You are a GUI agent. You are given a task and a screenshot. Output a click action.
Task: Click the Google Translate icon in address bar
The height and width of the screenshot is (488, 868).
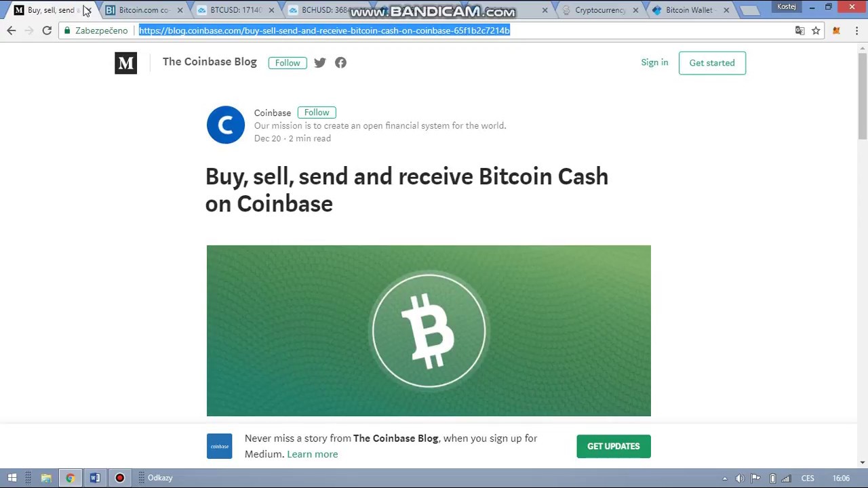800,30
